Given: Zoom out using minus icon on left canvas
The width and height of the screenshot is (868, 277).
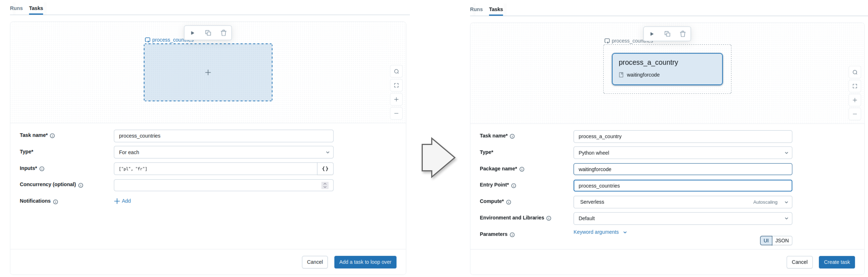Looking at the screenshot, I should coord(396,113).
